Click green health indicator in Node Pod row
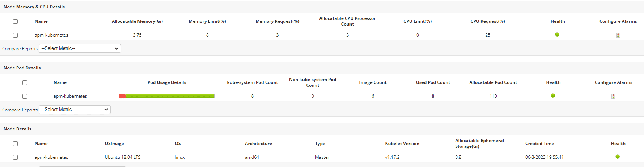 553,95
